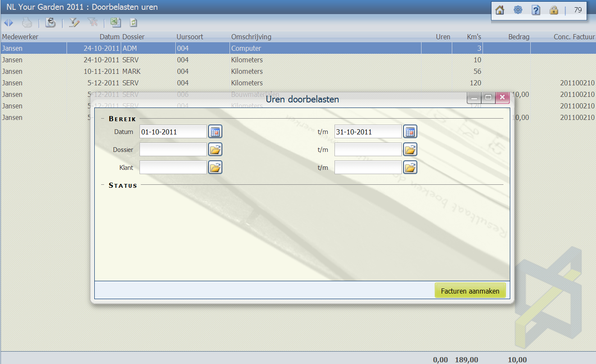Sort by Uursoort column header
The height and width of the screenshot is (364, 596).
point(190,37)
